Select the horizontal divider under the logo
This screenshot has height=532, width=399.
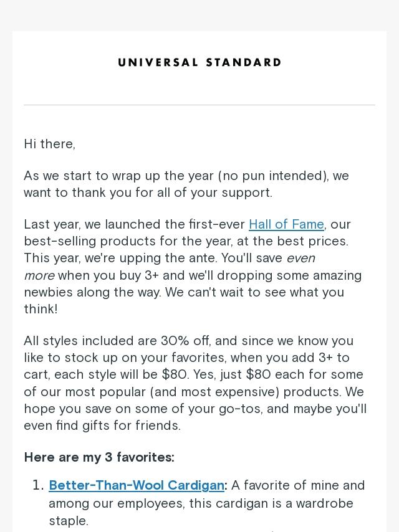(199, 105)
